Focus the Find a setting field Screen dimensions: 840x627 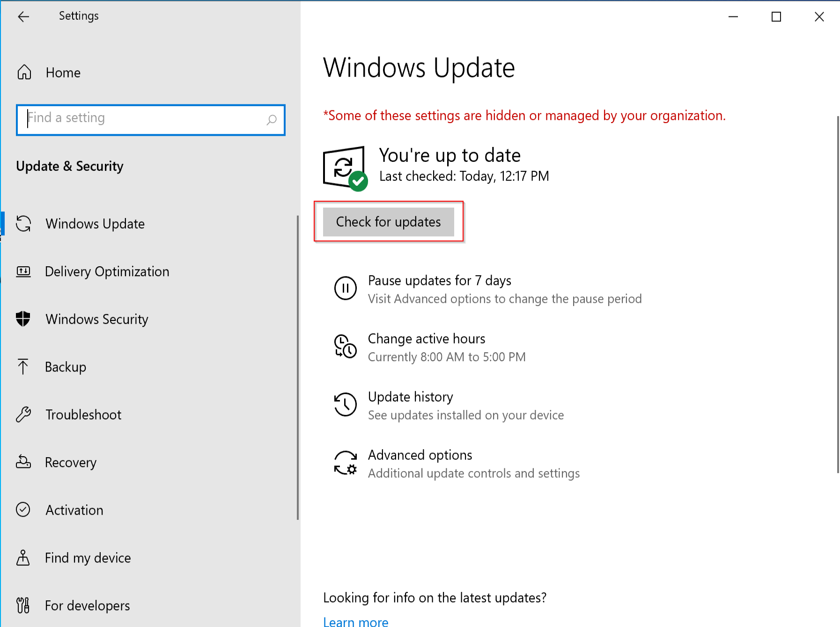click(x=151, y=120)
